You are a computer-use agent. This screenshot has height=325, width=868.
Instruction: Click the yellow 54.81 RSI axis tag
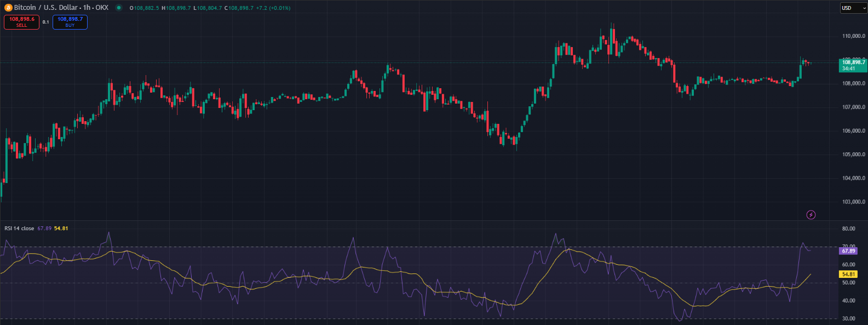pos(848,274)
